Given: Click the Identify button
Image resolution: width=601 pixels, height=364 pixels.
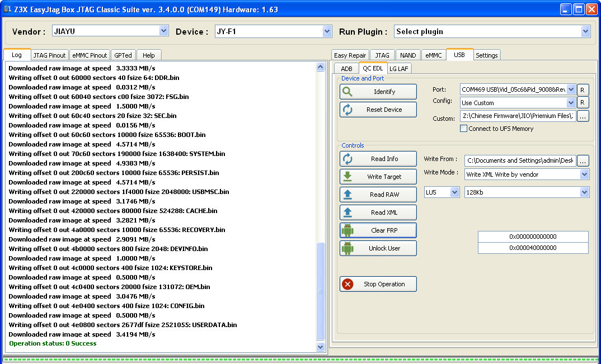Looking at the screenshot, I should [378, 92].
